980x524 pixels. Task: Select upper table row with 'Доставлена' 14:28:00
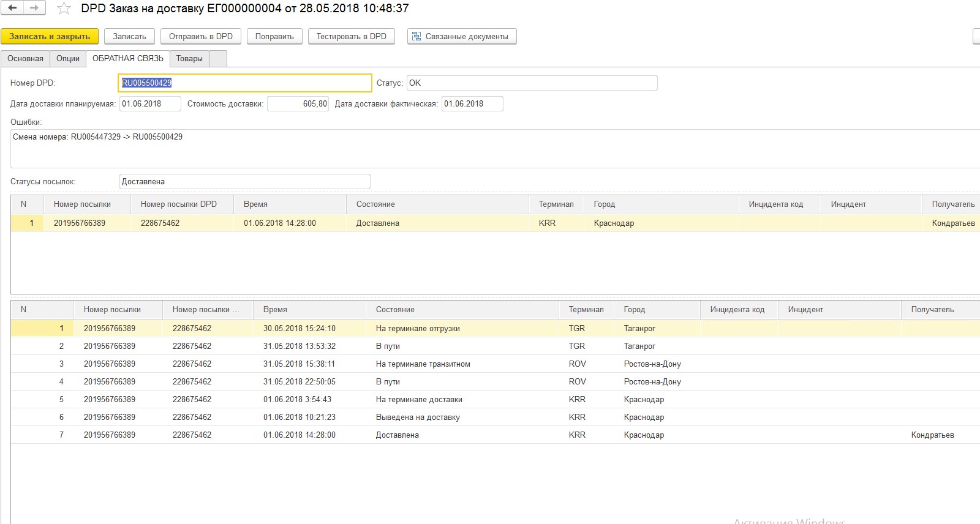[x=495, y=223]
